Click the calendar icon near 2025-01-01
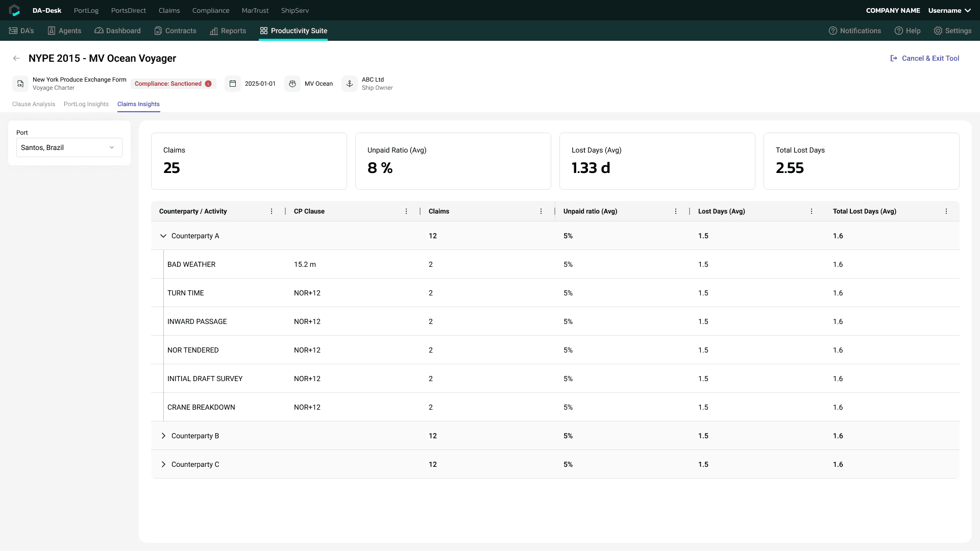 [233, 84]
